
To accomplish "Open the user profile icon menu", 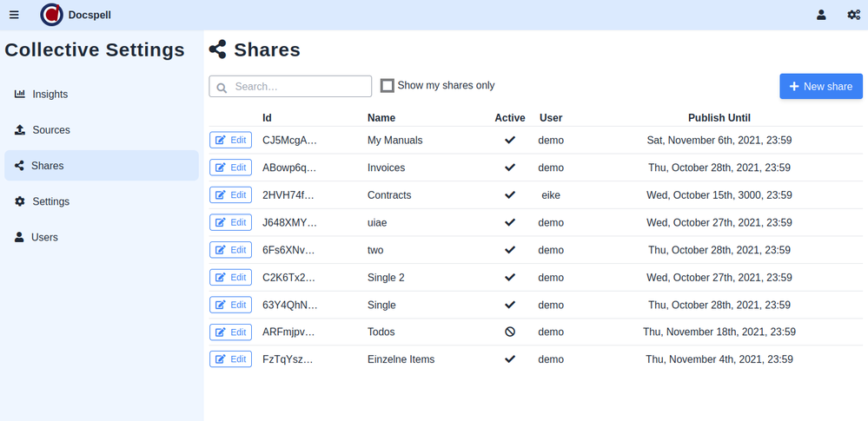I will pos(821,15).
